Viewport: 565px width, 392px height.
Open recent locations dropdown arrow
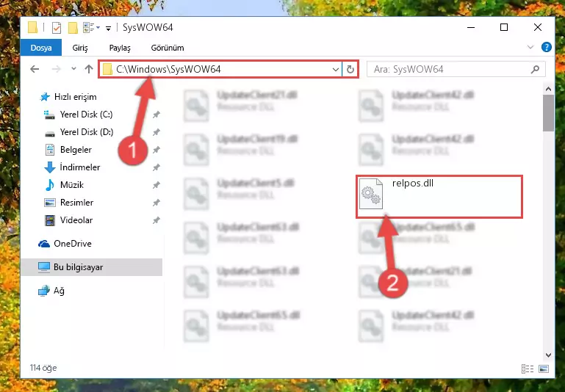pyautogui.click(x=74, y=68)
